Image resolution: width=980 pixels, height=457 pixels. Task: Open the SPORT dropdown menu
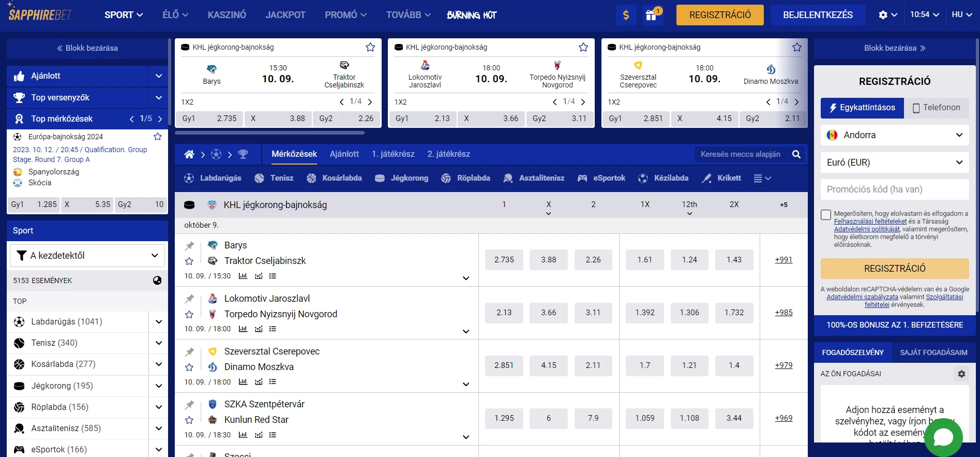coord(124,15)
